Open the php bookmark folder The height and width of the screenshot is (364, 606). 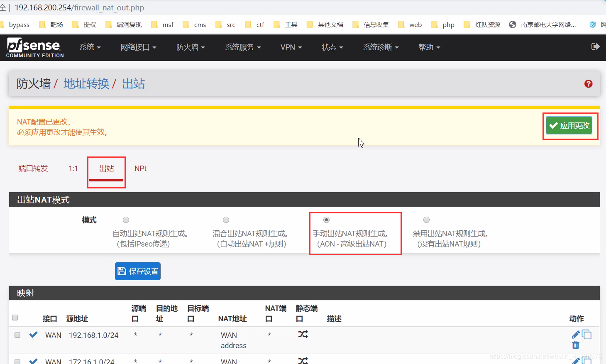pos(443,24)
